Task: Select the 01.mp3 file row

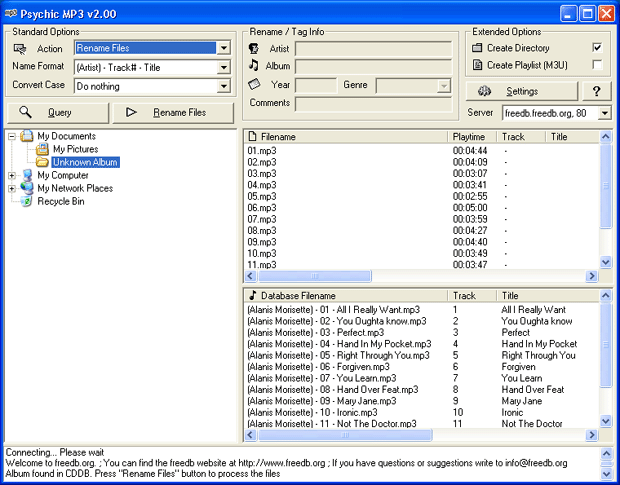Action: click(422, 151)
